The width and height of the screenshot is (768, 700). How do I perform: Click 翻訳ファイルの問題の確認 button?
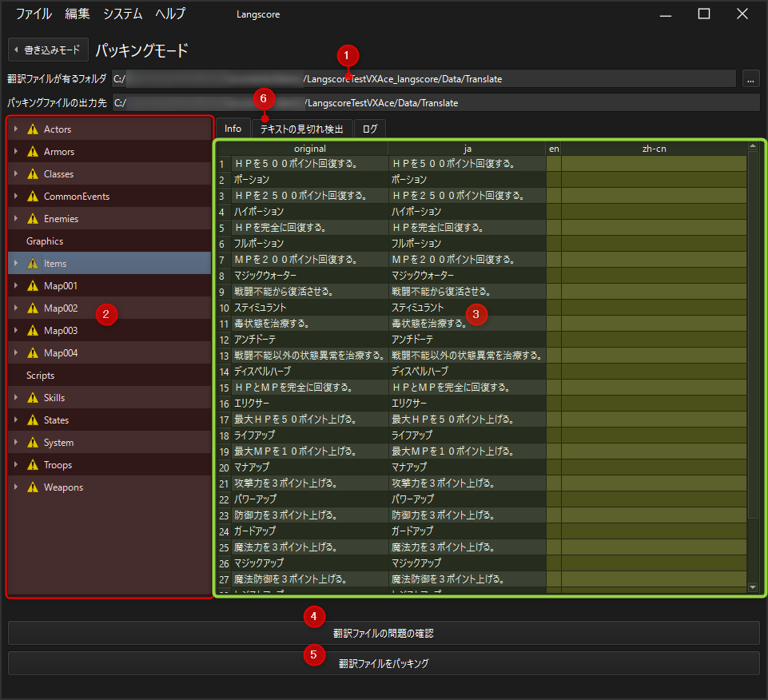[384, 634]
